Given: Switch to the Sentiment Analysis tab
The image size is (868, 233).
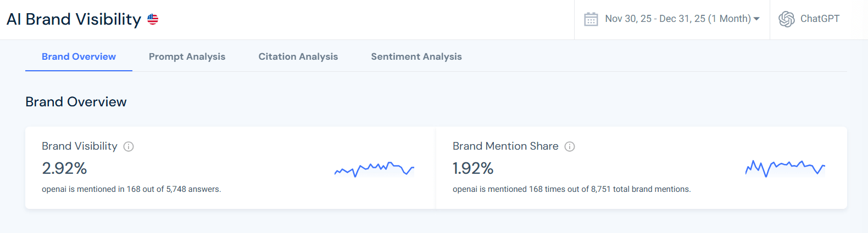Looking at the screenshot, I should pyautogui.click(x=416, y=56).
